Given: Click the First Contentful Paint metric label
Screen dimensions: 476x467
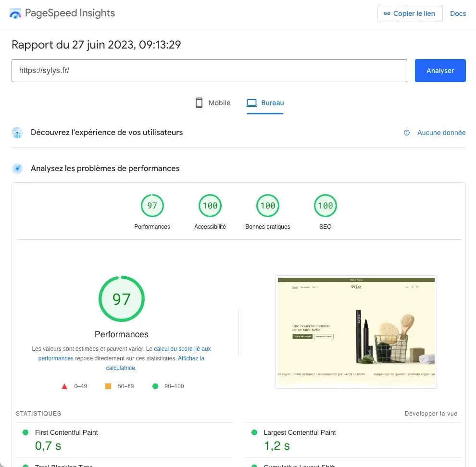Looking at the screenshot, I should 66,432.
